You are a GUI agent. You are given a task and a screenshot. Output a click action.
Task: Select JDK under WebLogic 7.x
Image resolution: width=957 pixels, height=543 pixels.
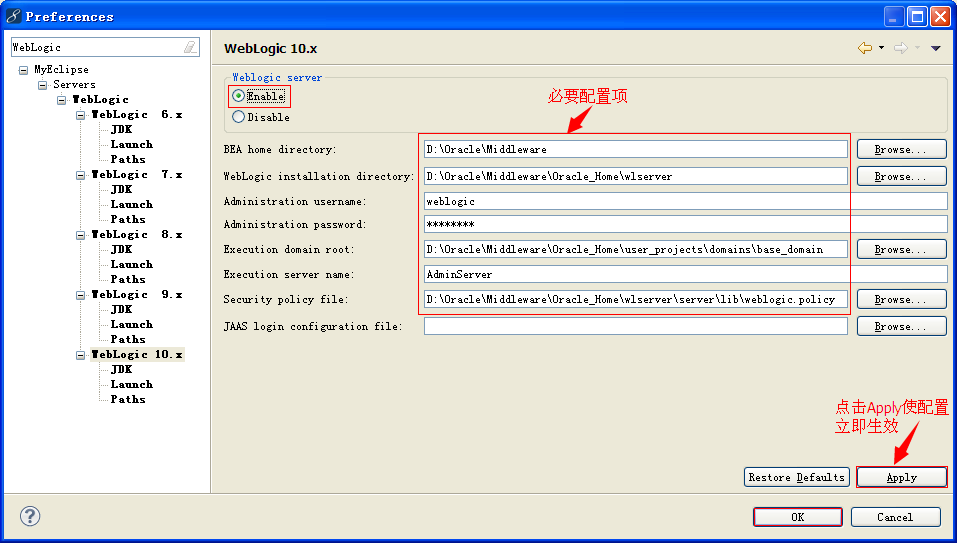121,189
